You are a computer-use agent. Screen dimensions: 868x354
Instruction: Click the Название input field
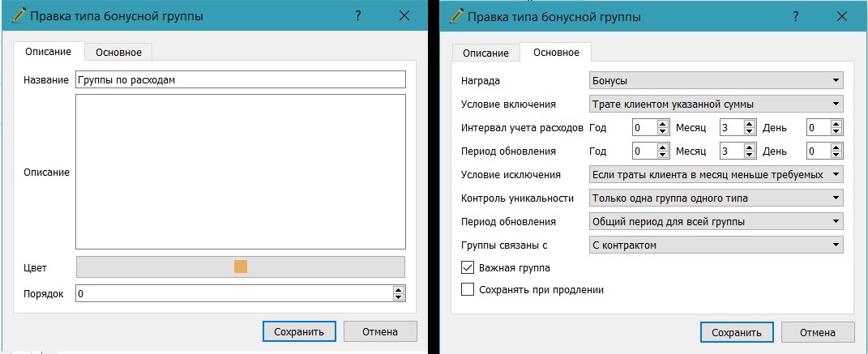click(x=240, y=79)
